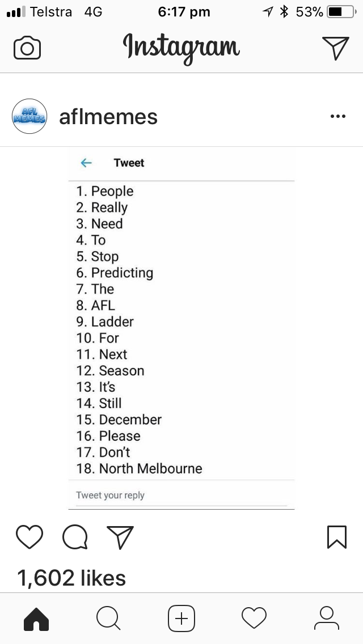Tap the 'Tweet your reply' field

181,495
